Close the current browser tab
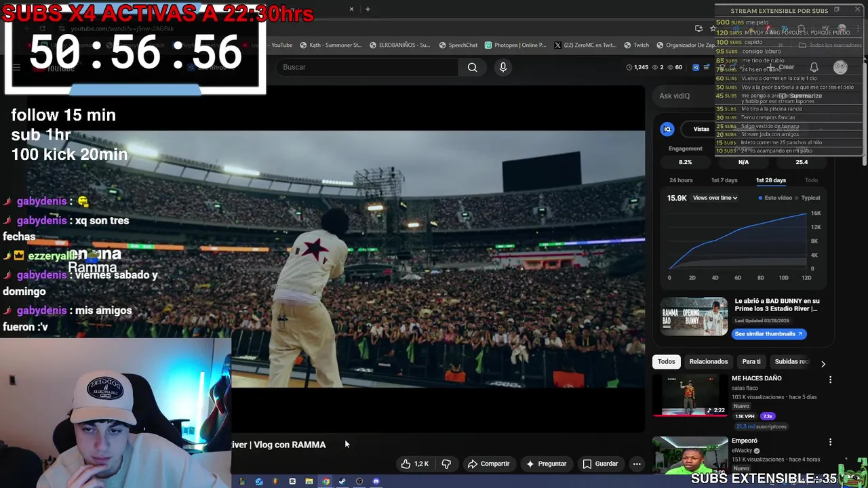The image size is (868, 488). 351,9
